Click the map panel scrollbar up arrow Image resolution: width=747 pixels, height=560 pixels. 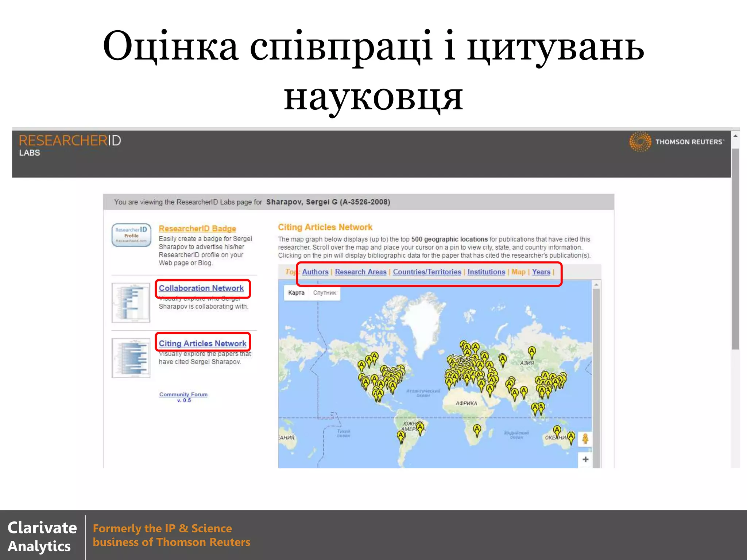[596, 284]
